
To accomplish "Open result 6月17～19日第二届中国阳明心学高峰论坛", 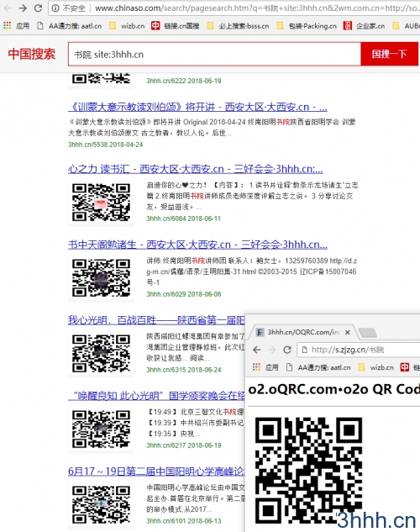I will pyautogui.click(x=156, y=471).
